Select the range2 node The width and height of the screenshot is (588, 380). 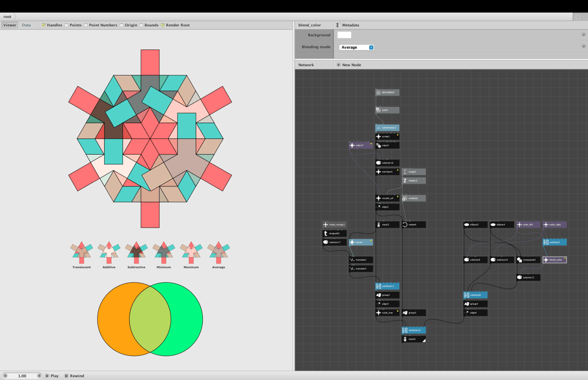[413, 171]
